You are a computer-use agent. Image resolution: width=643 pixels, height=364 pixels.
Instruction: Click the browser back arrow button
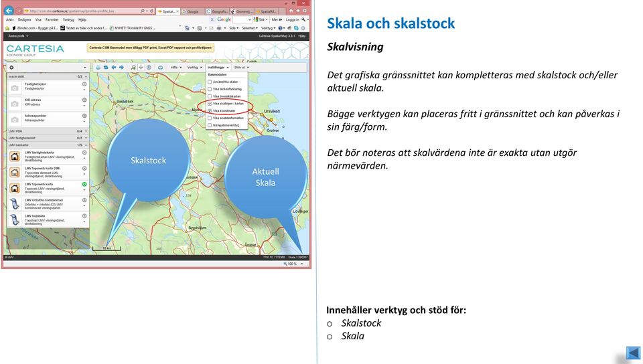click(9, 11)
